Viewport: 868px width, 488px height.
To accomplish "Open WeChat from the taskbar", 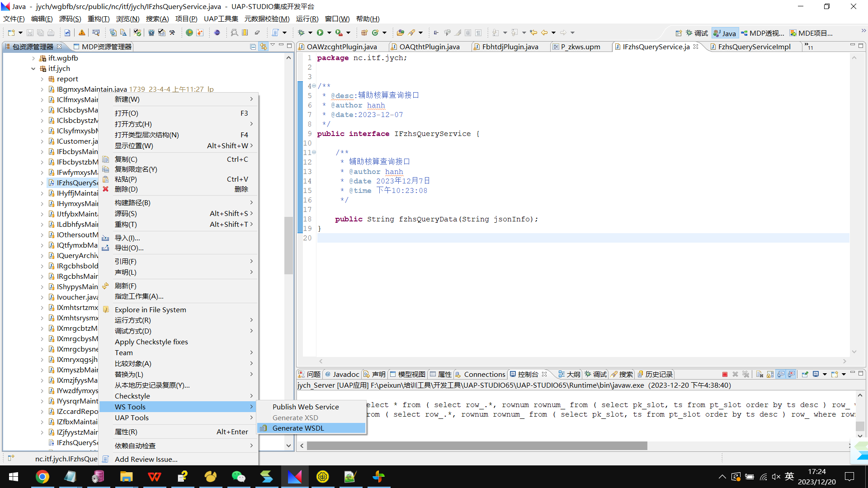I will (x=238, y=477).
